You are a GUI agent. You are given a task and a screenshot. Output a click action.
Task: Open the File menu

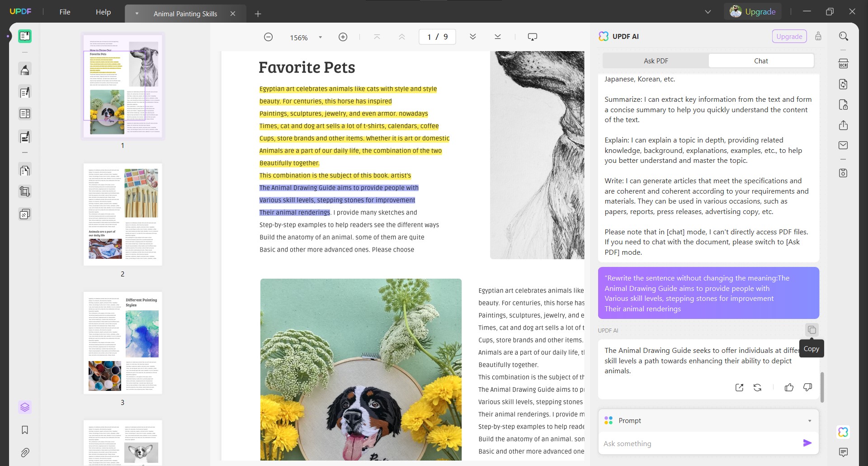[65, 12]
